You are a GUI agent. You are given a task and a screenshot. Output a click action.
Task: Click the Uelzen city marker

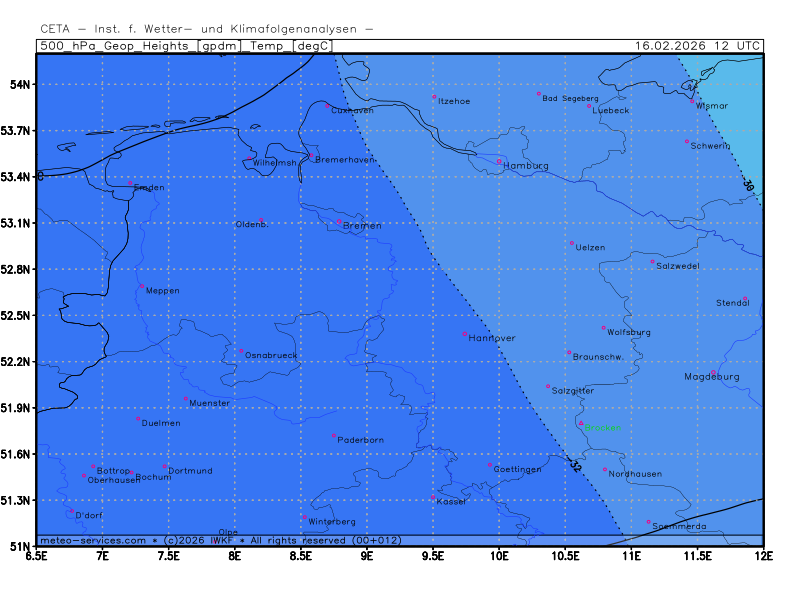tap(572, 243)
